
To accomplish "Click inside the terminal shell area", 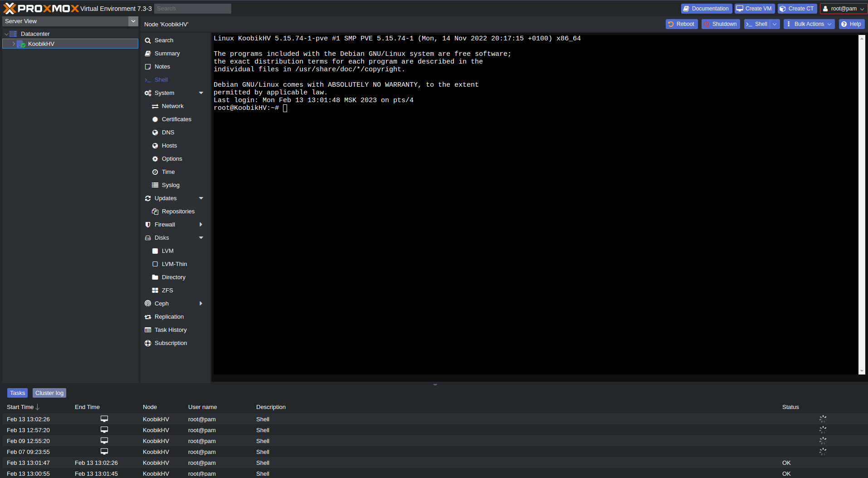I will pos(536,204).
